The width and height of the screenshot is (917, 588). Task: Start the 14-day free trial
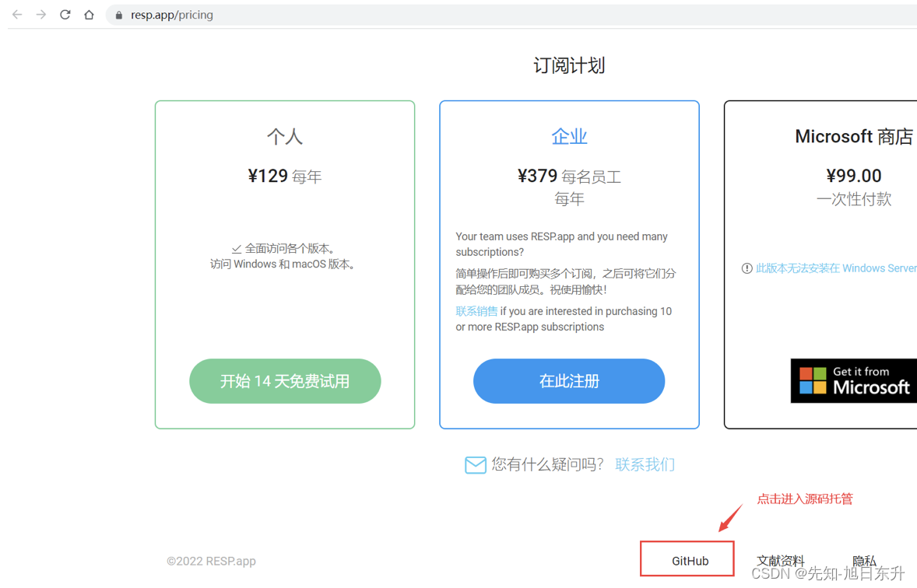(x=285, y=381)
